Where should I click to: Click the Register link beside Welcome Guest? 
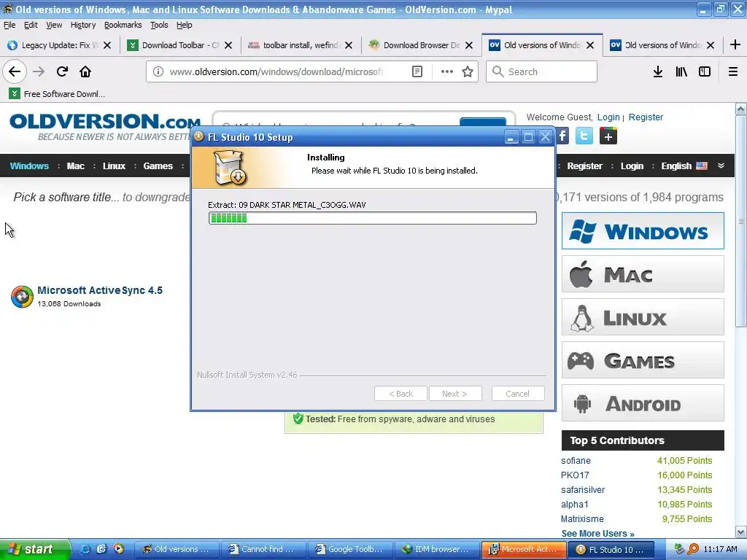(x=646, y=117)
